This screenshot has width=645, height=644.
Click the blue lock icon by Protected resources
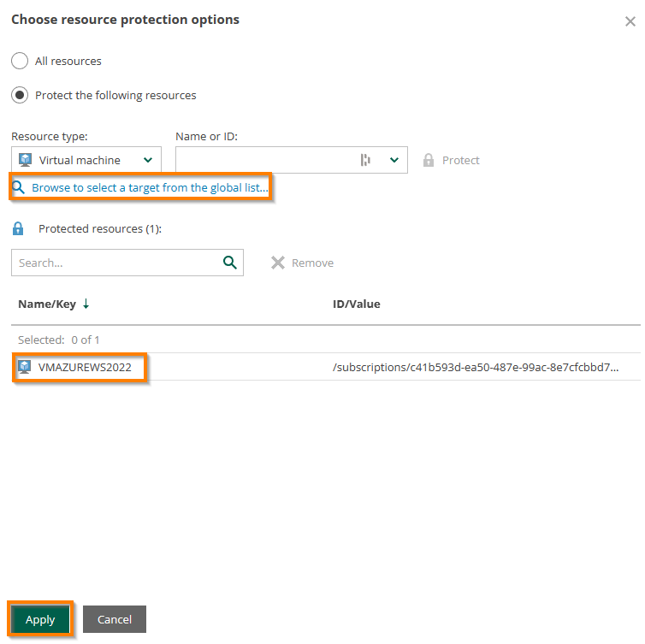(19, 229)
